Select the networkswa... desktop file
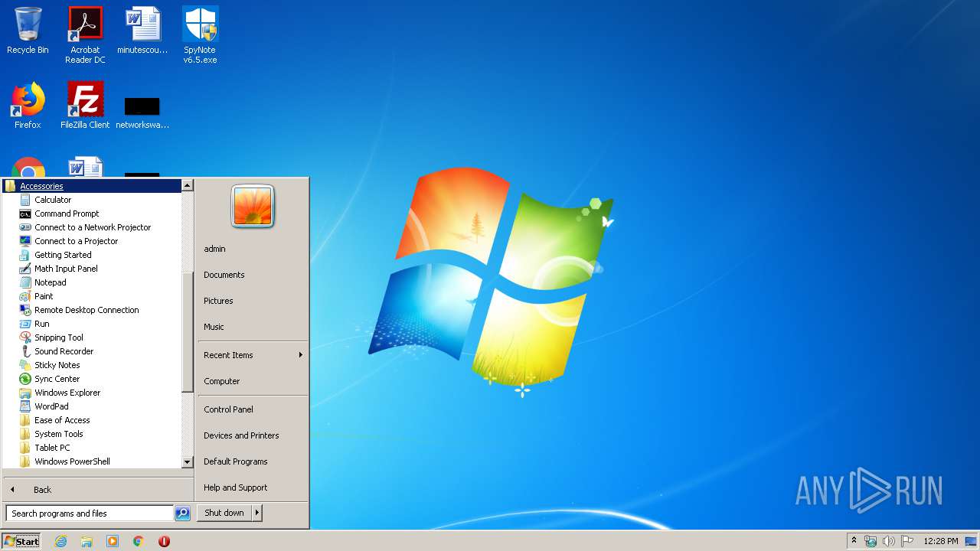Viewport: 980px width, 551px height. coord(142,112)
